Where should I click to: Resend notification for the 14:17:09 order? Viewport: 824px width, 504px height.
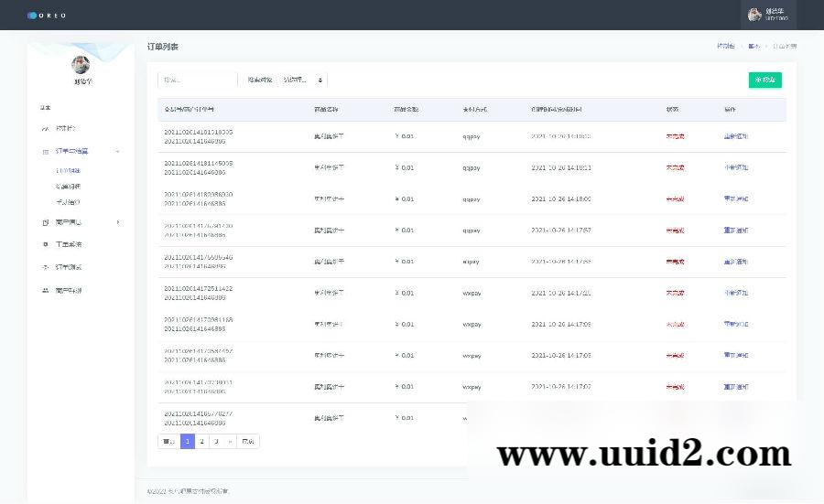[736, 324]
